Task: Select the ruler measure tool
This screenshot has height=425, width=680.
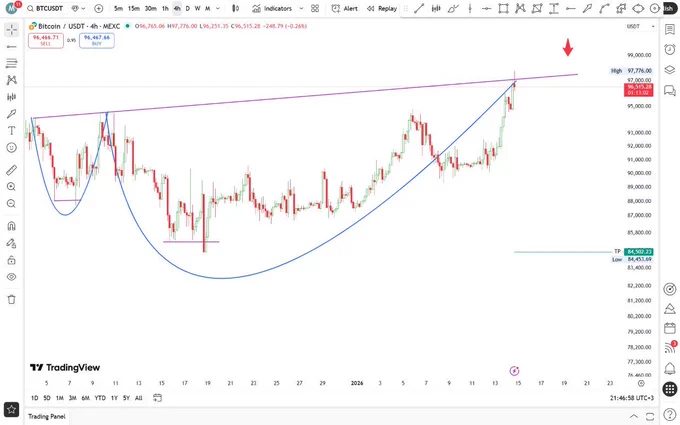Action: pyautogui.click(x=12, y=170)
